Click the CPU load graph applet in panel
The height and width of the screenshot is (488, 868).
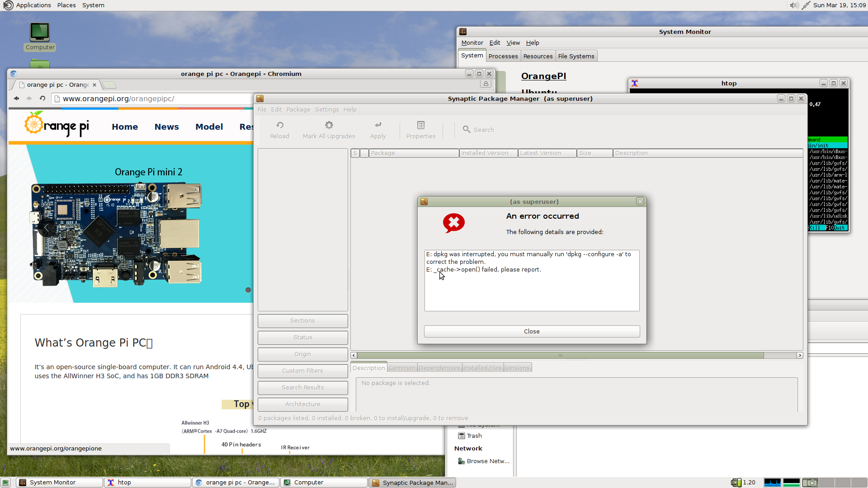pyautogui.click(x=772, y=483)
